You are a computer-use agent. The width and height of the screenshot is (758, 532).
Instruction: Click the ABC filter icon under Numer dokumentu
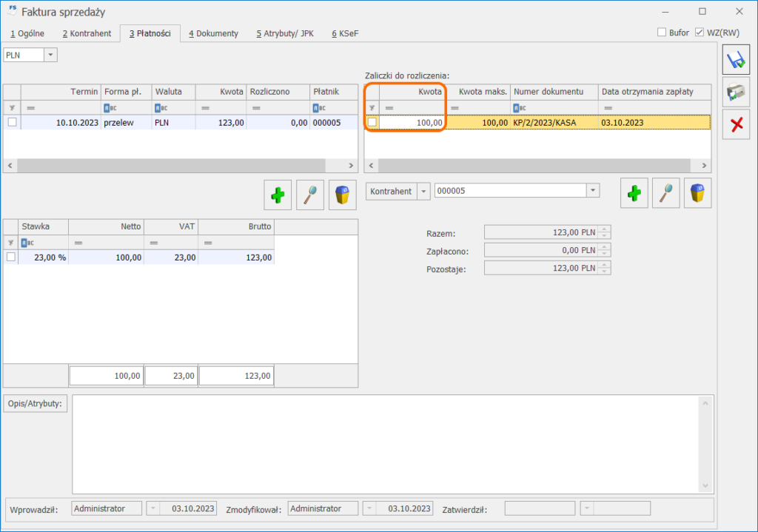coord(520,108)
